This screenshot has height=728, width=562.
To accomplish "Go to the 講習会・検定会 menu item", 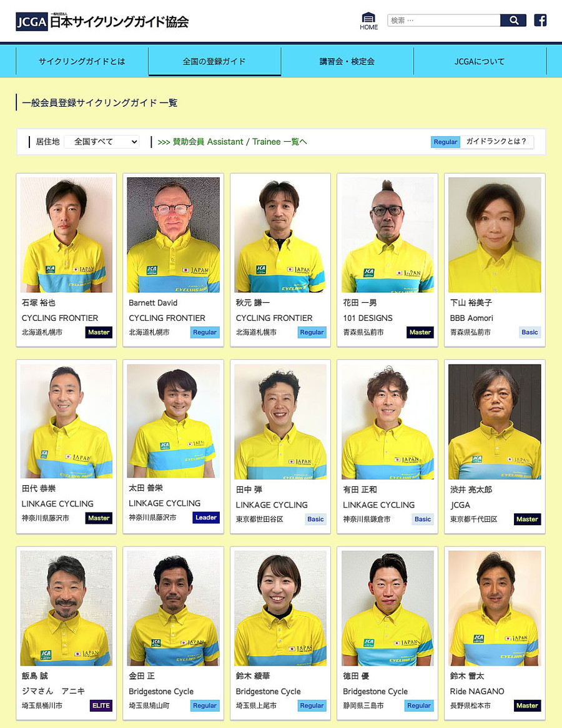I will (347, 61).
